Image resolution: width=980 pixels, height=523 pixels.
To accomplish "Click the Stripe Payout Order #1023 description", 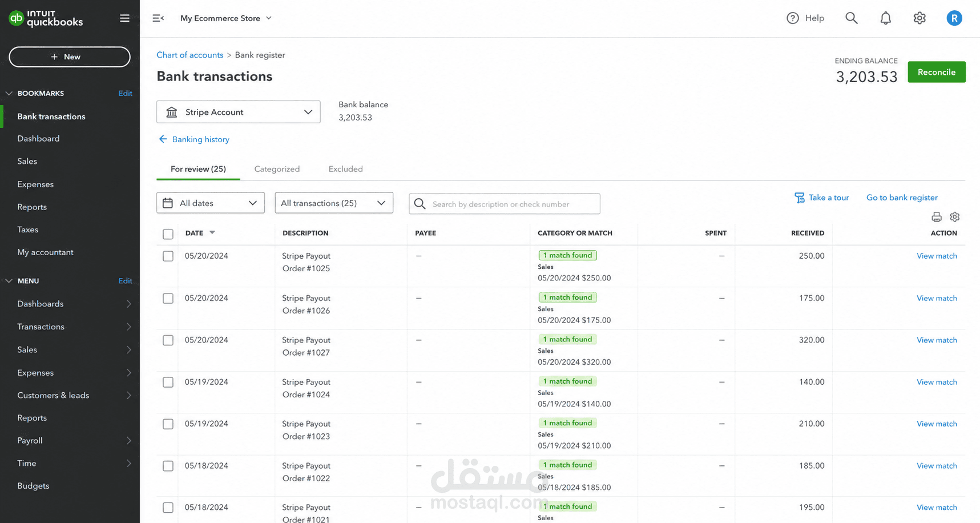I will (306, 430).
